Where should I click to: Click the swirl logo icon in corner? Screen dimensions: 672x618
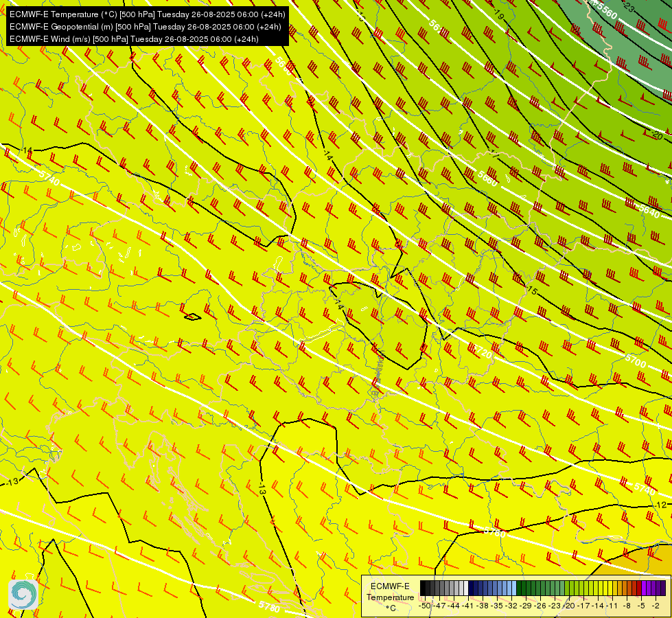point(23,595)
